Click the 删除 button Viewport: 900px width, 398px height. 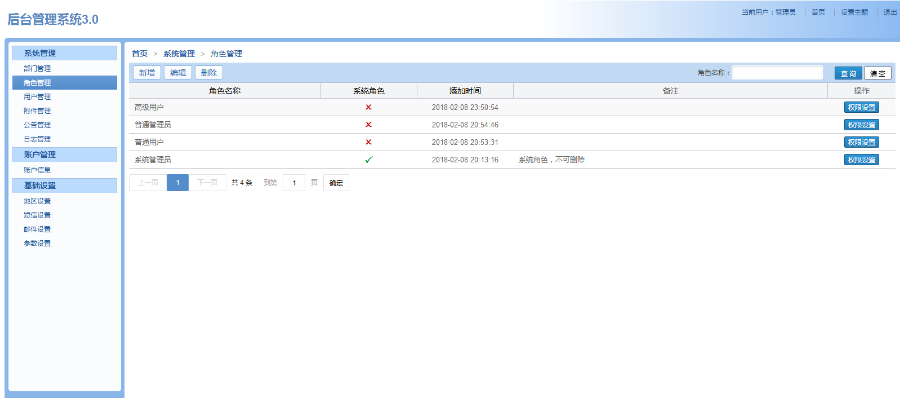click(x=209, y=73)
